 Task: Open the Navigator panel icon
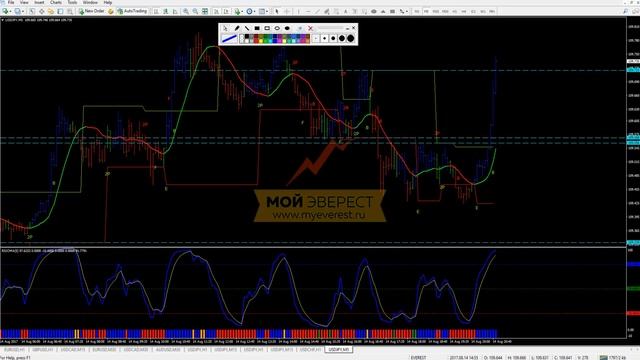coord(51,11)
